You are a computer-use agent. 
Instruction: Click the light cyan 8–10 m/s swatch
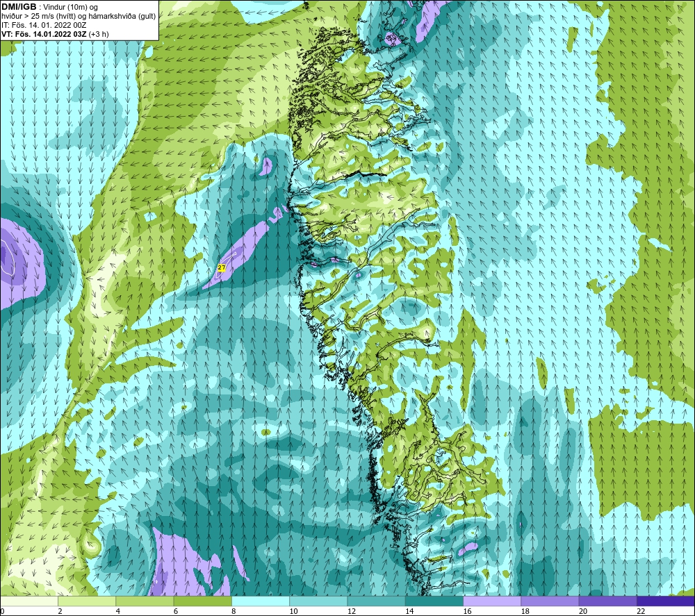coord(261,601)
